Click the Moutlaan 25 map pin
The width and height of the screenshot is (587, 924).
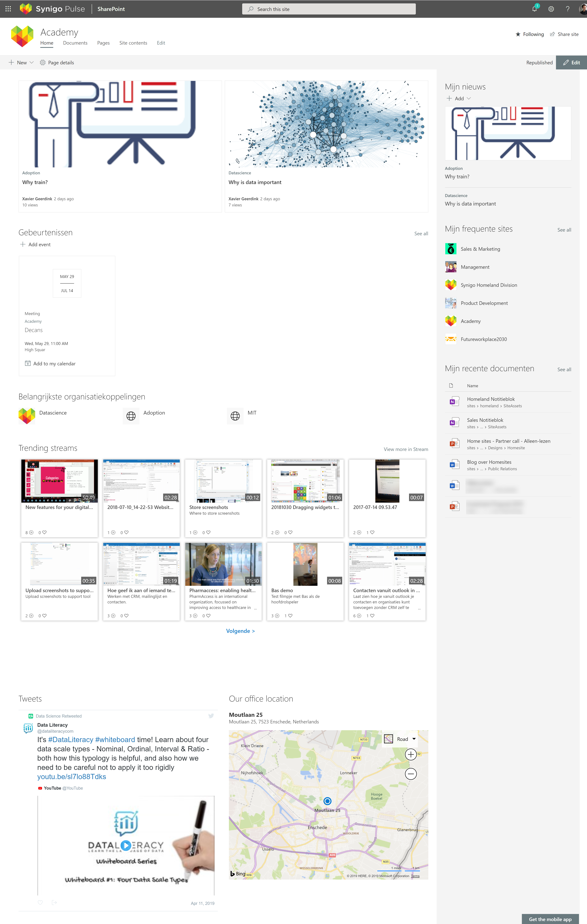(x=328, y=801)
